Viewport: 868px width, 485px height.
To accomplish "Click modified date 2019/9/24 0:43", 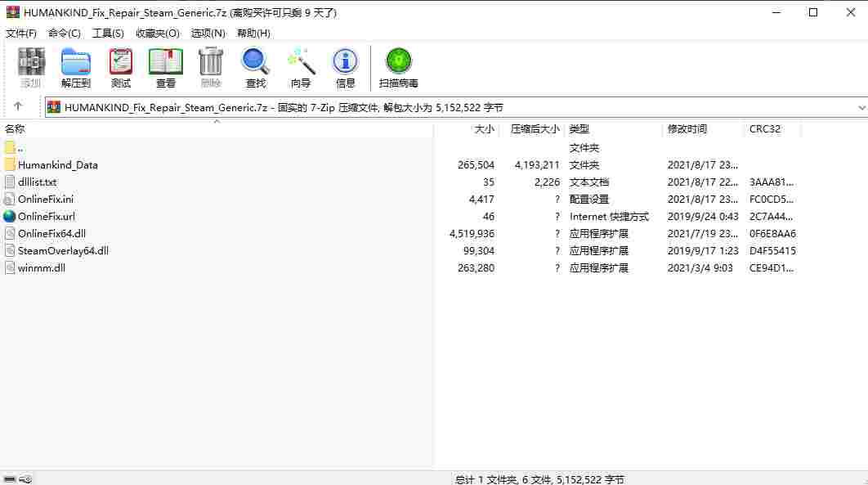I will coord(702,217).
